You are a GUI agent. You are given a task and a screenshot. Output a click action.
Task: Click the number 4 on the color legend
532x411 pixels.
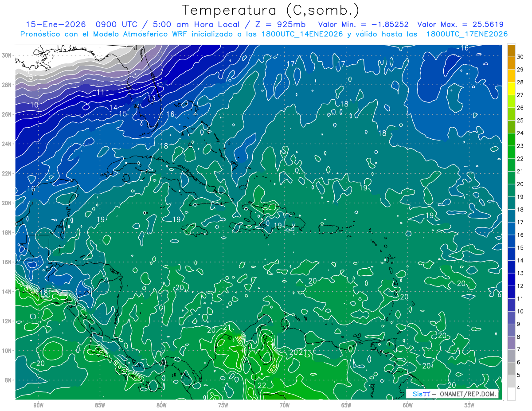pos(519,388)
